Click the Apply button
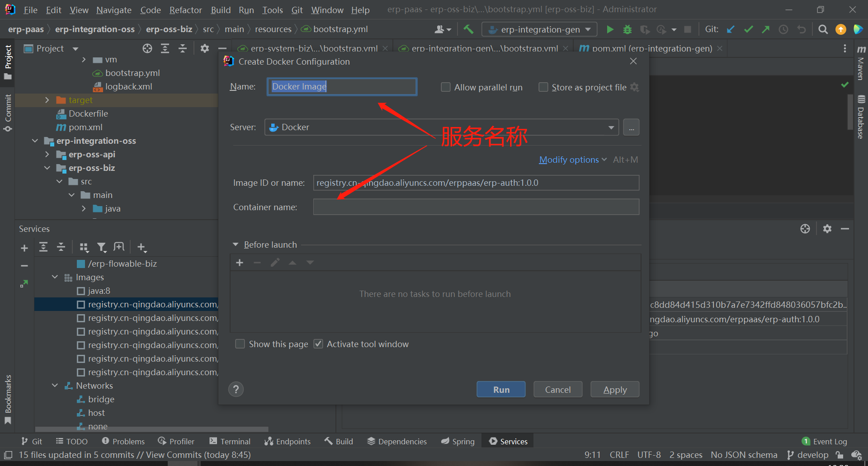 click(615, 389)
